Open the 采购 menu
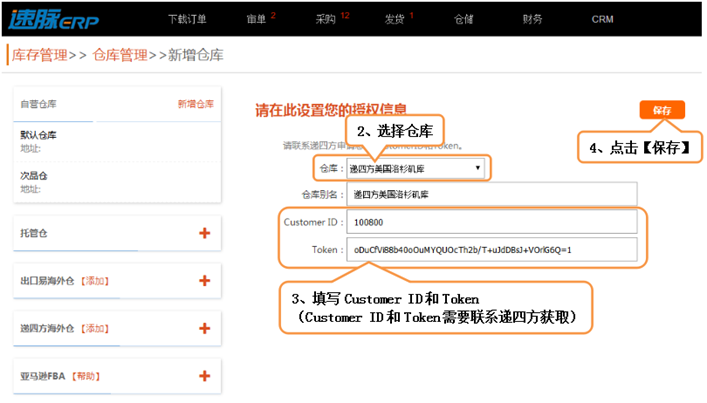707x403 pixels. point(326,19)
